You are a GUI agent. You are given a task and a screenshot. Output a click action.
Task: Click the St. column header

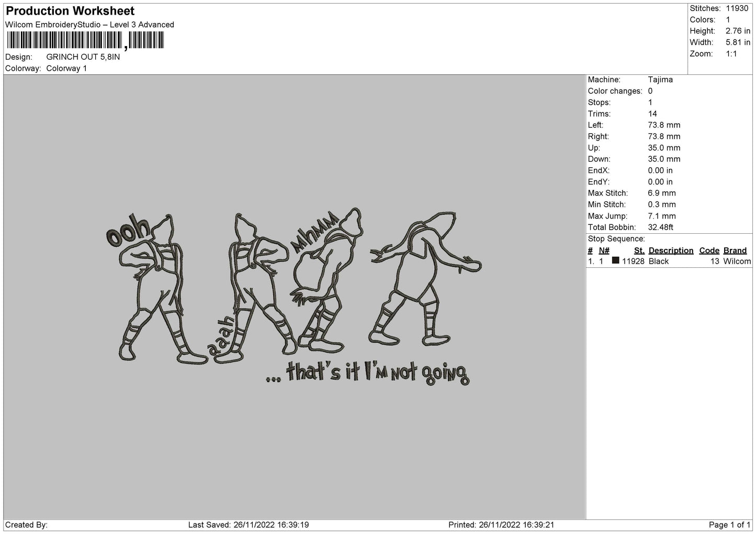click(639, 251)
